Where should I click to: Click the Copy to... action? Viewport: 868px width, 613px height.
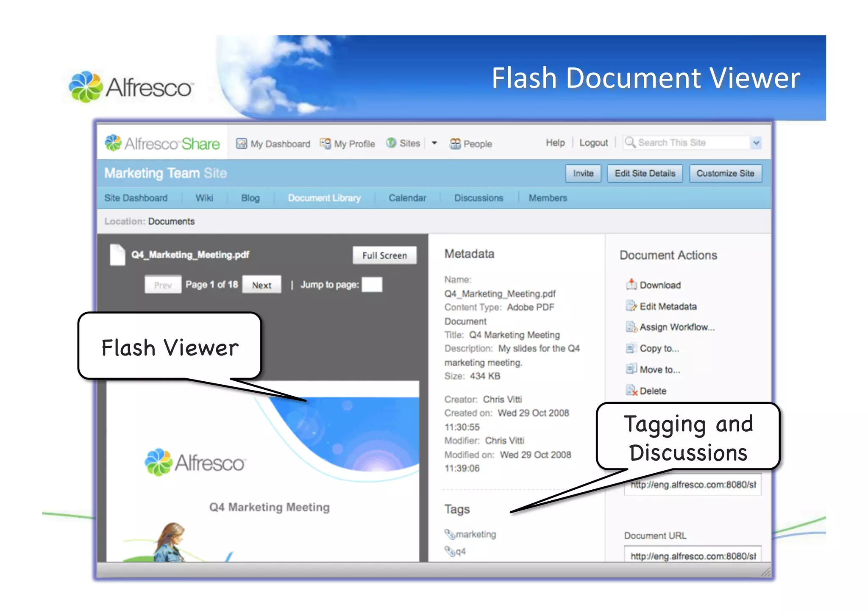pyautogui.click(x=659, y=348)
